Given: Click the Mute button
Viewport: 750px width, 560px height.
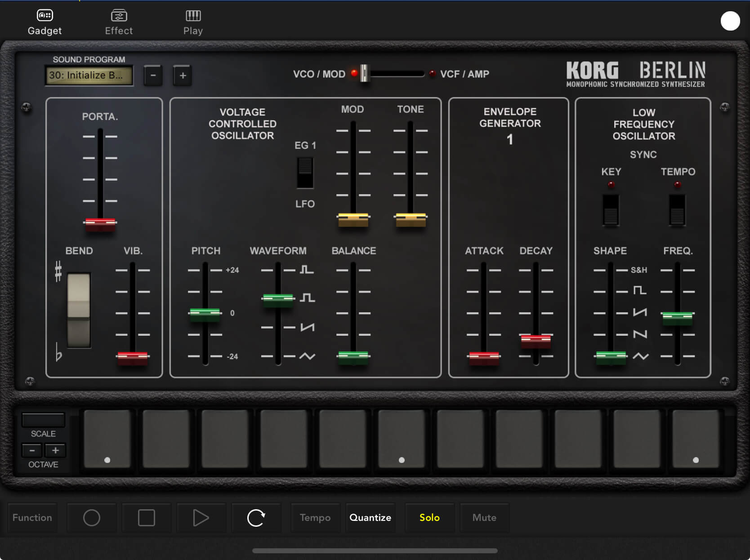Looking at the screenshot, I should click(484, 518).
